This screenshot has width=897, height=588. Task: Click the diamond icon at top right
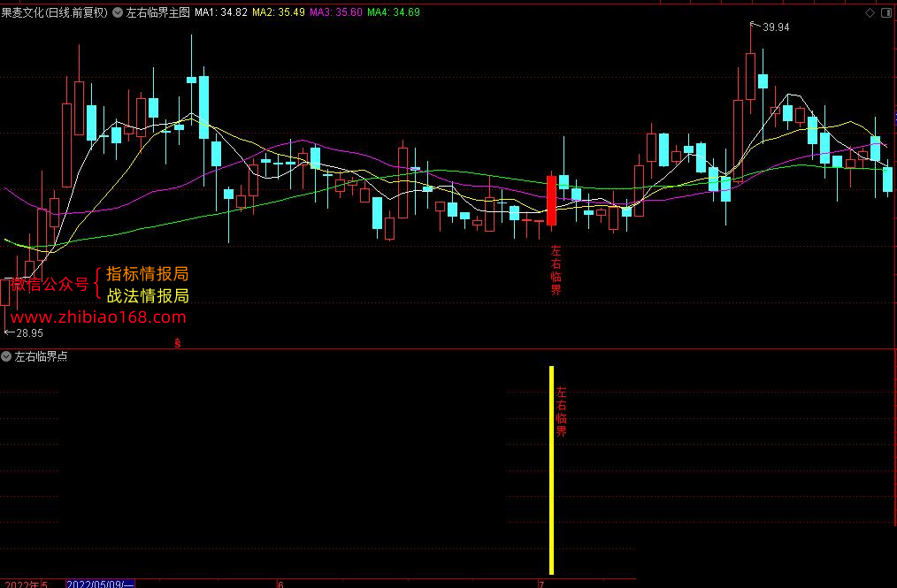870,12
